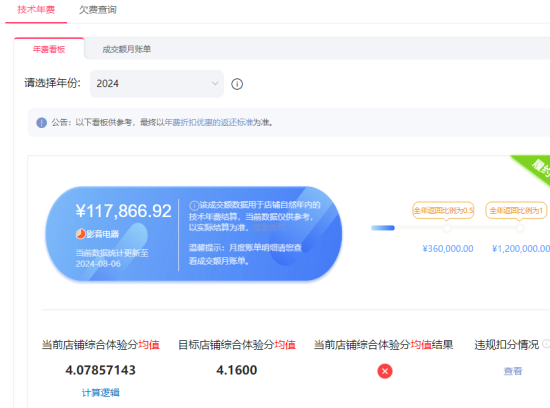This screenshot has width=550, height=408.
Task: Open the 成交额月账单 sub-tab
Action: [x=126, y=49]
